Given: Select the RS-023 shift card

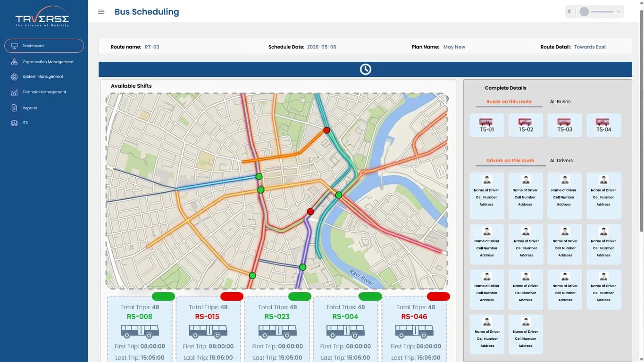Looking at the screenshot, I should coord(277,329).
